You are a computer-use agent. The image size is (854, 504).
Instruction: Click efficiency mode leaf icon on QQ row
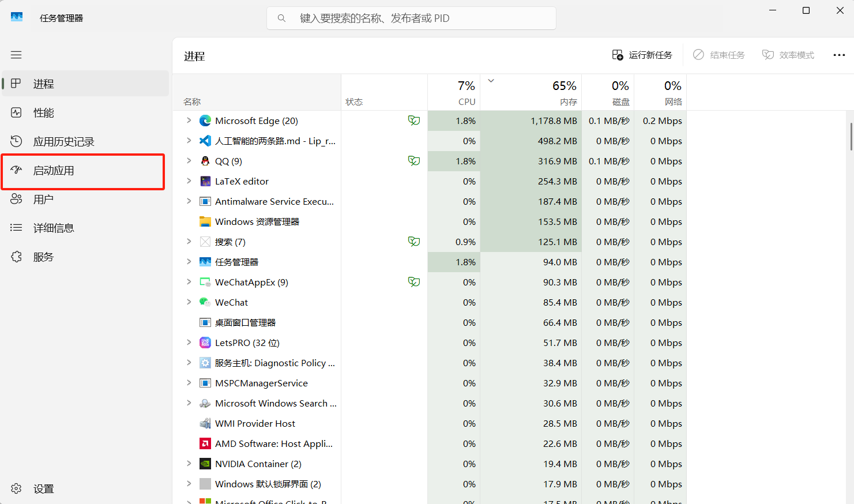tap(414, 161)
